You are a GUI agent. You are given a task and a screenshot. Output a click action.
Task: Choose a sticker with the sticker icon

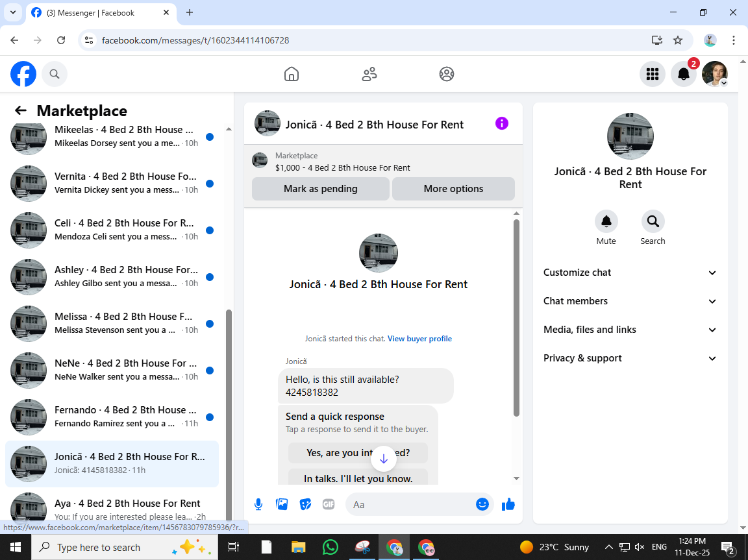305,504
